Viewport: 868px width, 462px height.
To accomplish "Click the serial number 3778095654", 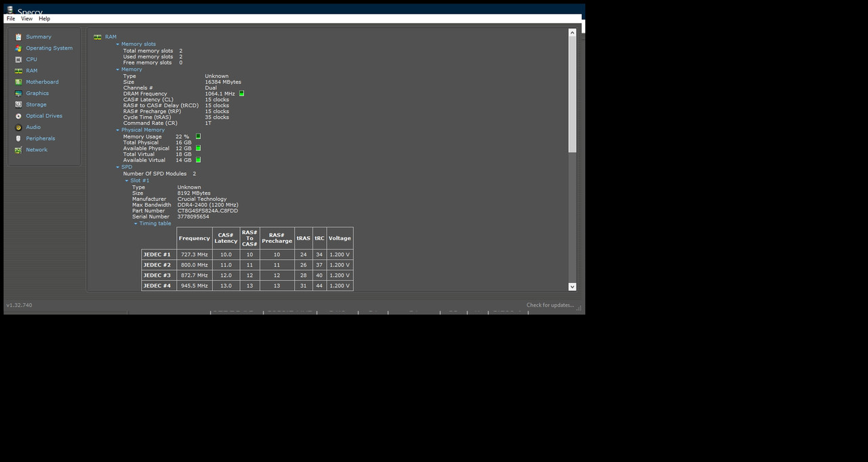I will tap(193, 217).
